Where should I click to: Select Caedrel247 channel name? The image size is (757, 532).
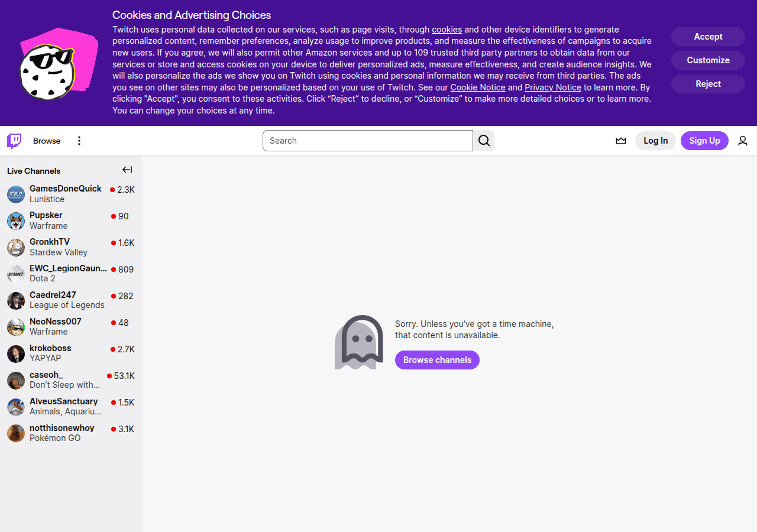(x=53, y=295)
